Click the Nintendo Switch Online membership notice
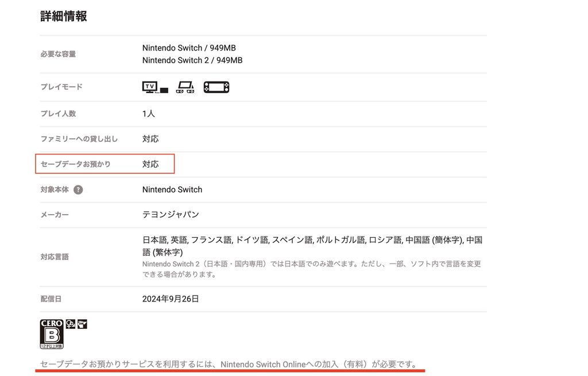This screenshot has height=376, width=588. 229,365
